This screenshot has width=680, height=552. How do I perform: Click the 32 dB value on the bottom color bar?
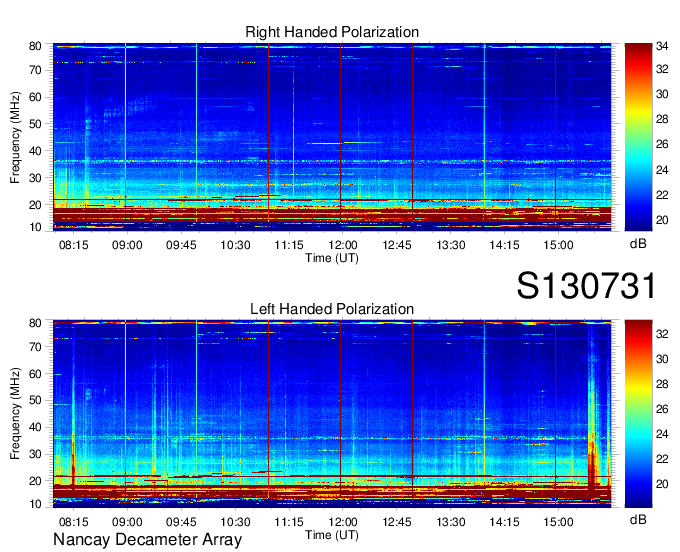662,334
